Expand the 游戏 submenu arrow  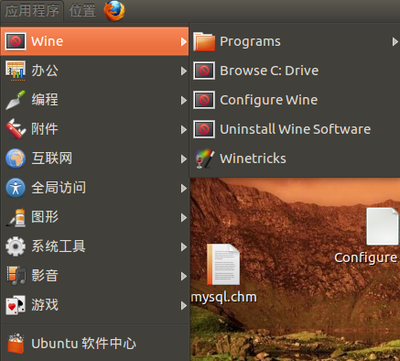point(183,306)
